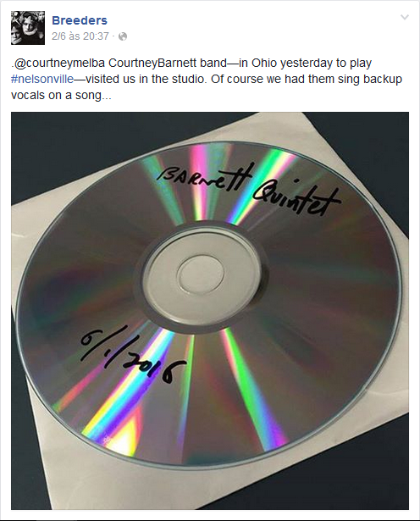This screenshot has width=420, height=521.
Task: Expand the post options chevron menu
Action: pyautogui.click(x=405, y=17)
